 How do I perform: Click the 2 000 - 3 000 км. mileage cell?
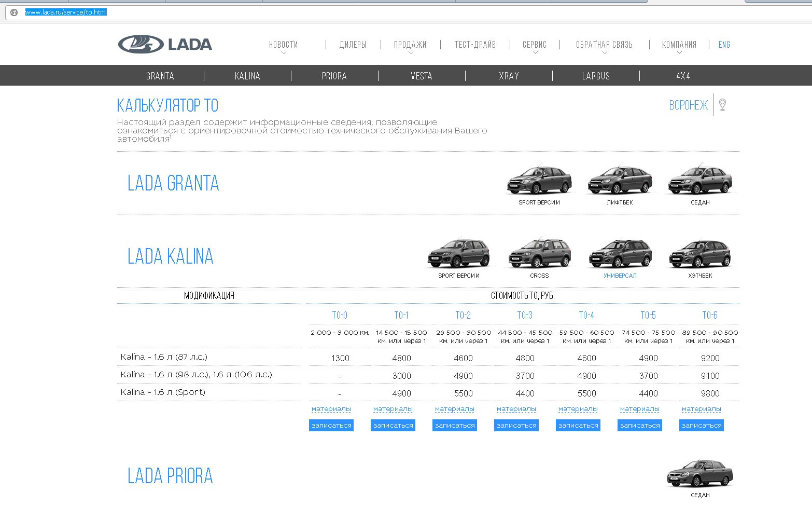340,333
